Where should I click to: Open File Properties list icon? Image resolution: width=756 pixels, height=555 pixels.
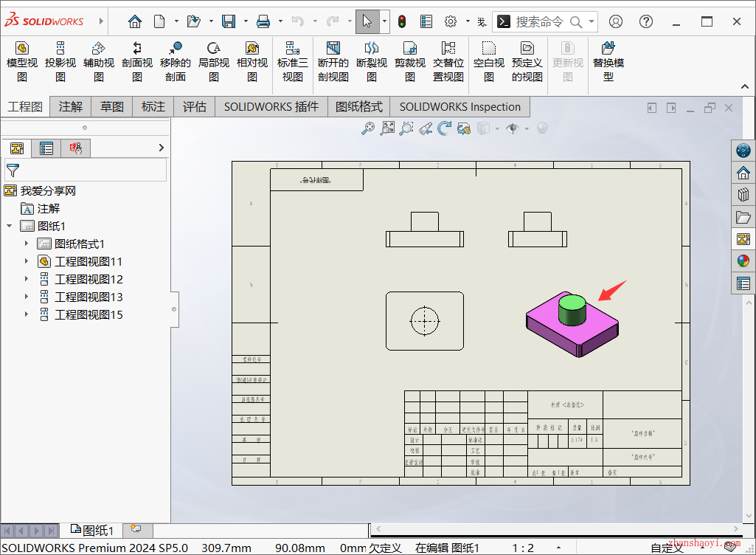426,21
